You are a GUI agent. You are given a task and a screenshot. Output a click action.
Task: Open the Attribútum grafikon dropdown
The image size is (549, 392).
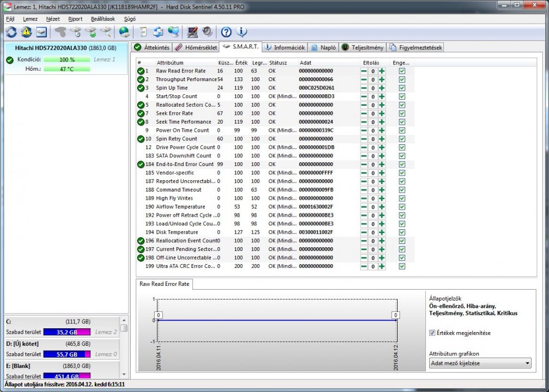(x=480, y=363)
